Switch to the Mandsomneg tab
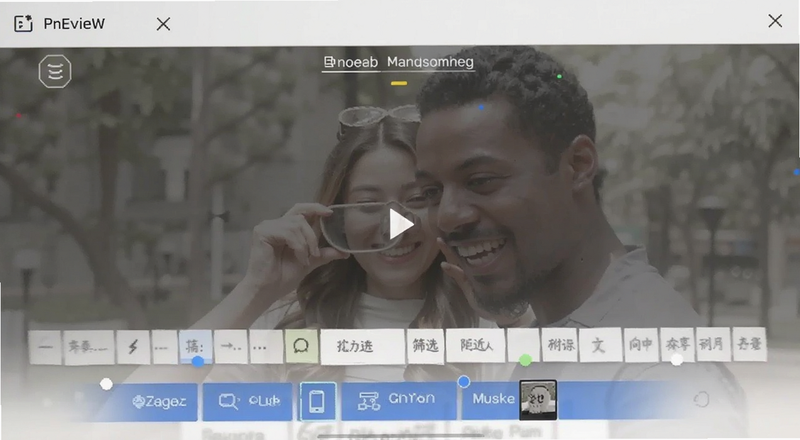Viewport: 800px width, 440px height. pyautogui.click(x=430, y=62)
